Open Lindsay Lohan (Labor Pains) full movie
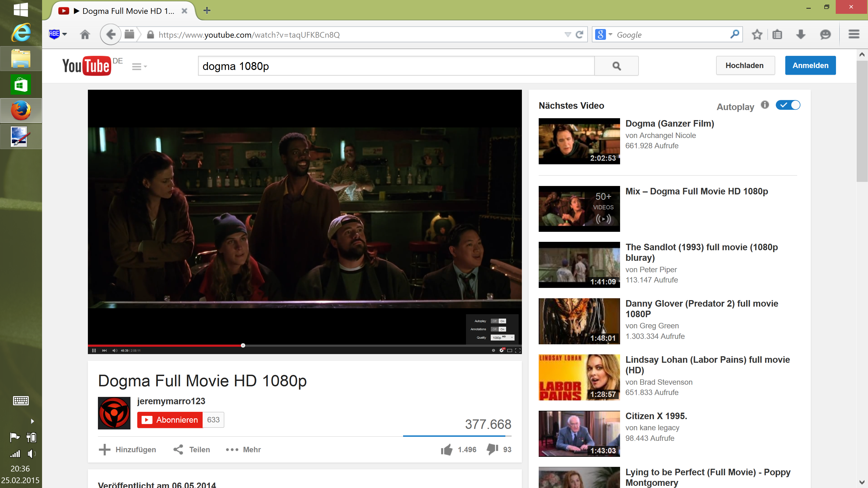 click(x=708, y=365)
